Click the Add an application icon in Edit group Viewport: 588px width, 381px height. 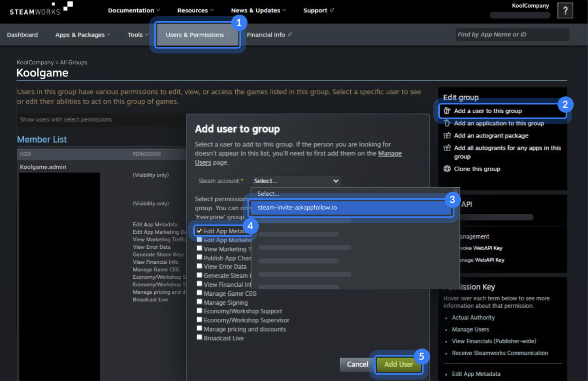(x=447, y=123)
